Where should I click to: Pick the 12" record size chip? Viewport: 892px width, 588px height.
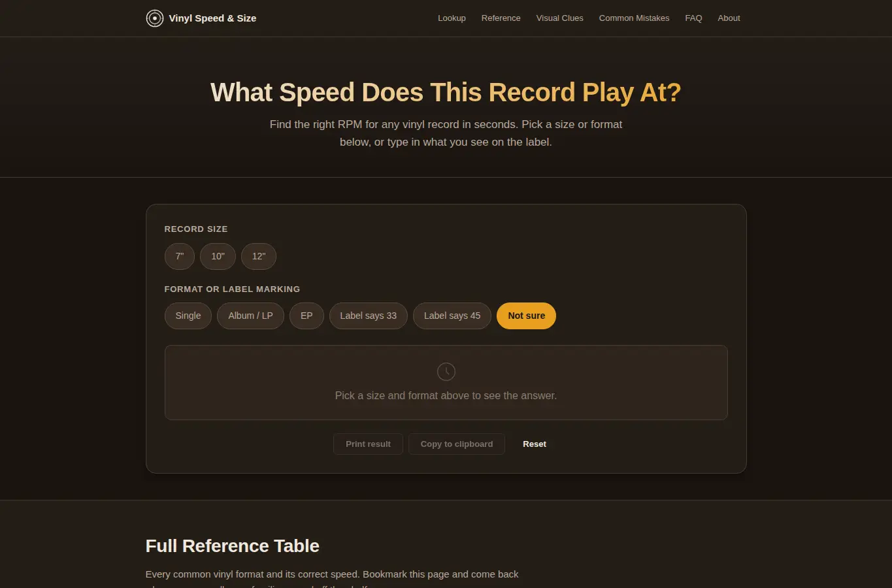click(259, 256)
